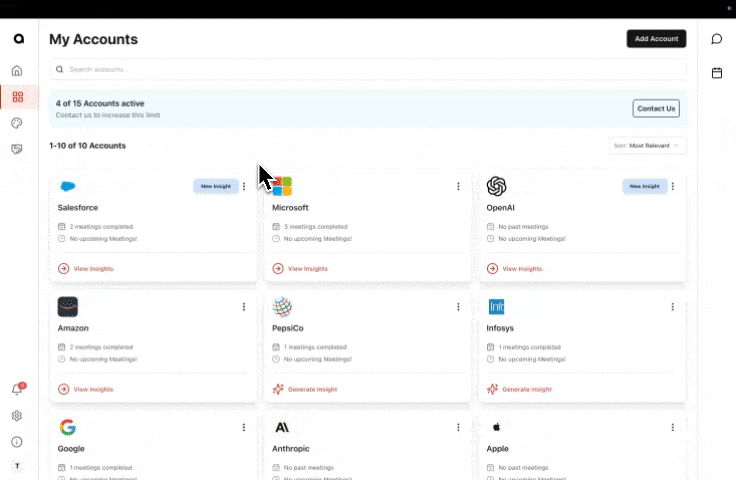Click the app logo in the sidebar

pos(18,38)
